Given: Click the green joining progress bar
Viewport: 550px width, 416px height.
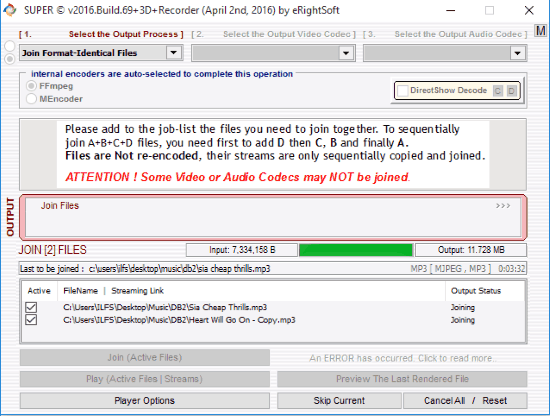Looking at the screenshot, I should click(356, 250).
